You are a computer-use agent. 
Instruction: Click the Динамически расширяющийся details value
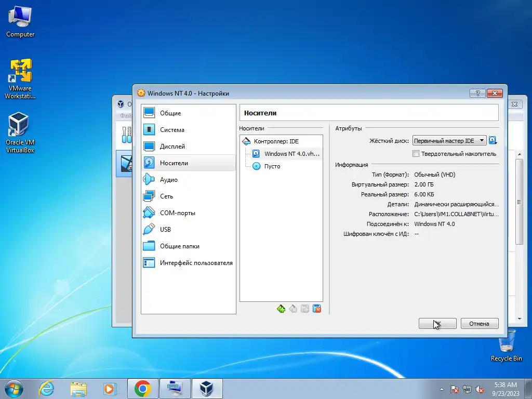click(456, 204)
